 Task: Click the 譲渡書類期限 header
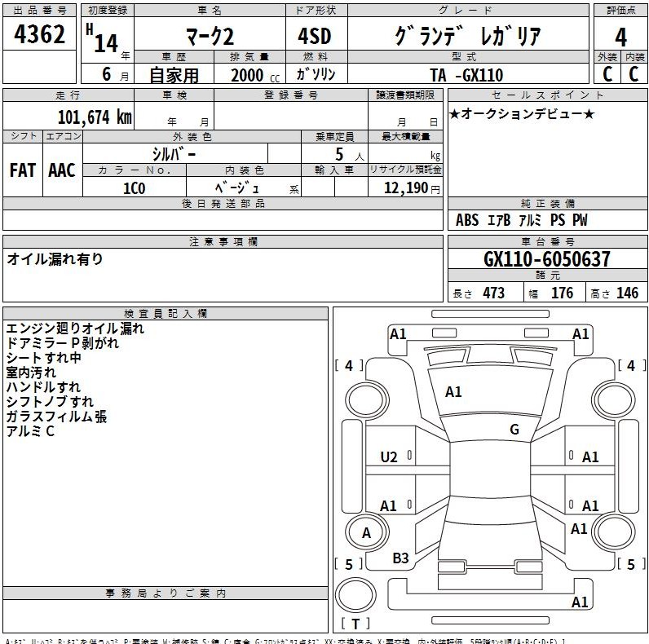(x=406, y=95)
